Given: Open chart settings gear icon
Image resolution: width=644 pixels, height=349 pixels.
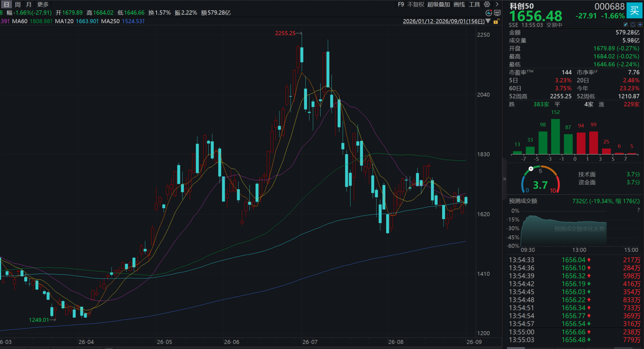Looking at the screenshot, I should pyautogui.click(x=487, y=4).
